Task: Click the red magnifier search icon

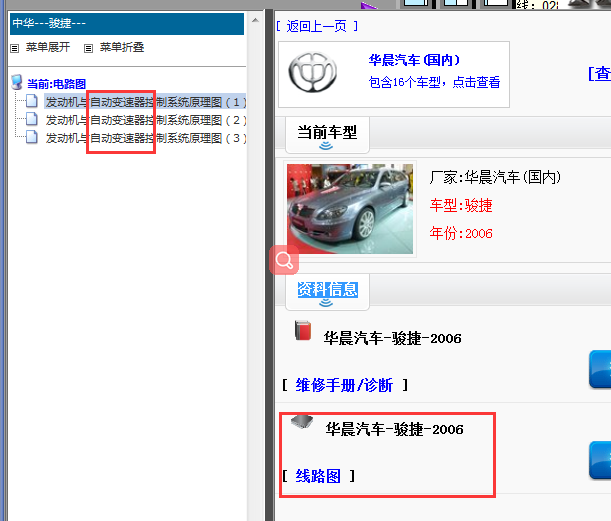Action: (284, 260)
